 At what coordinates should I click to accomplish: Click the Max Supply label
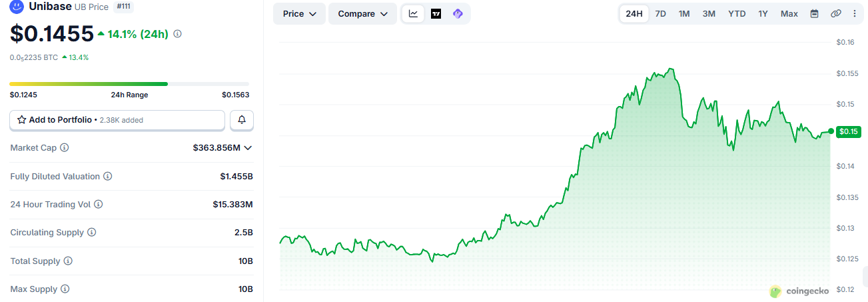pyautogui.click(x=33, y=289)
